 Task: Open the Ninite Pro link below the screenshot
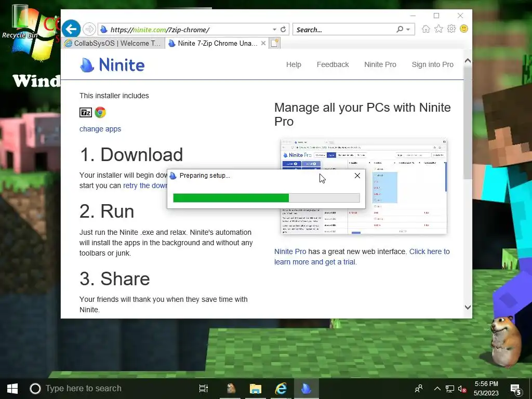coord(290,251)
